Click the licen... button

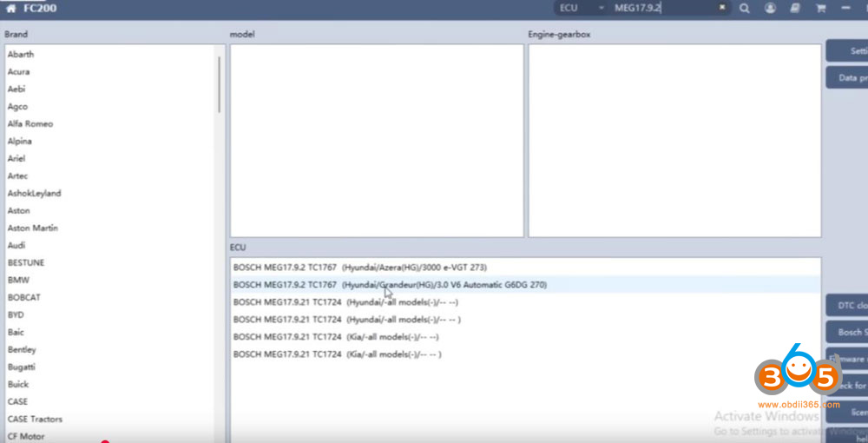click(847, 413)
